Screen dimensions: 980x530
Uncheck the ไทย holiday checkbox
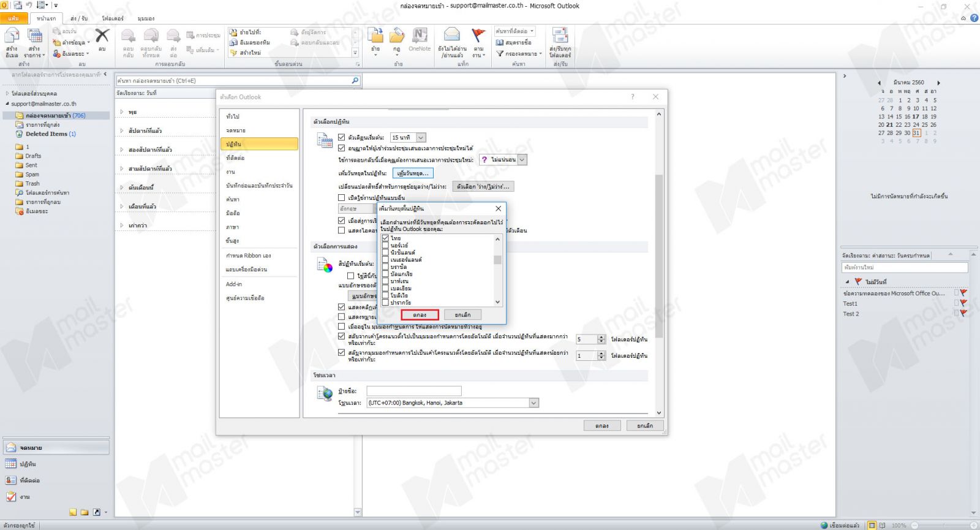(385, 238)
